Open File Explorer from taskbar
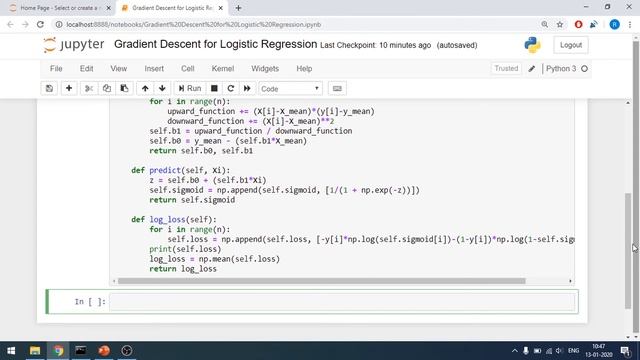The width and height of the screenshot is (640, 360). [x=35, y=351]
